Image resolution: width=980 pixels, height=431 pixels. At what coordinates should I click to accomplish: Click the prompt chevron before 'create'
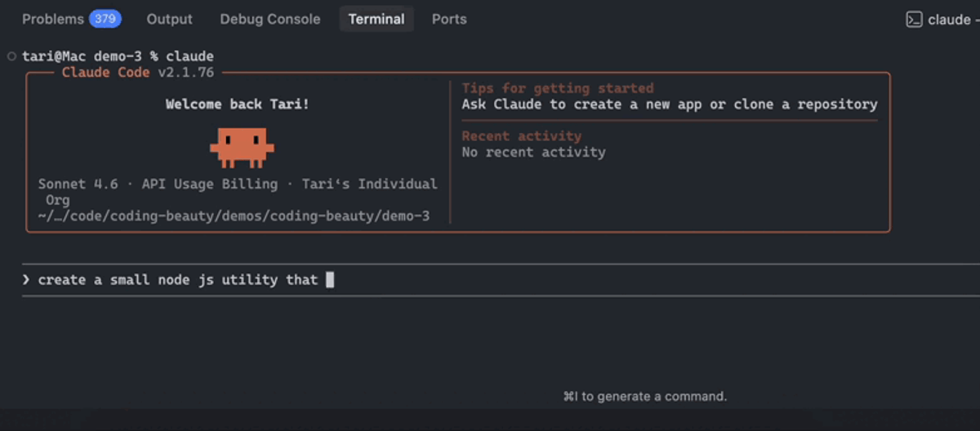26,280
